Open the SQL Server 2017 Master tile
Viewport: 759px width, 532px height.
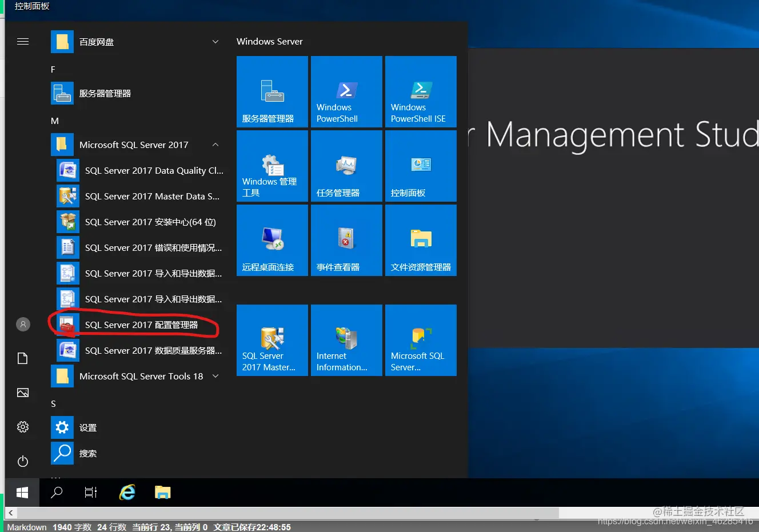(x=272, y=340)
